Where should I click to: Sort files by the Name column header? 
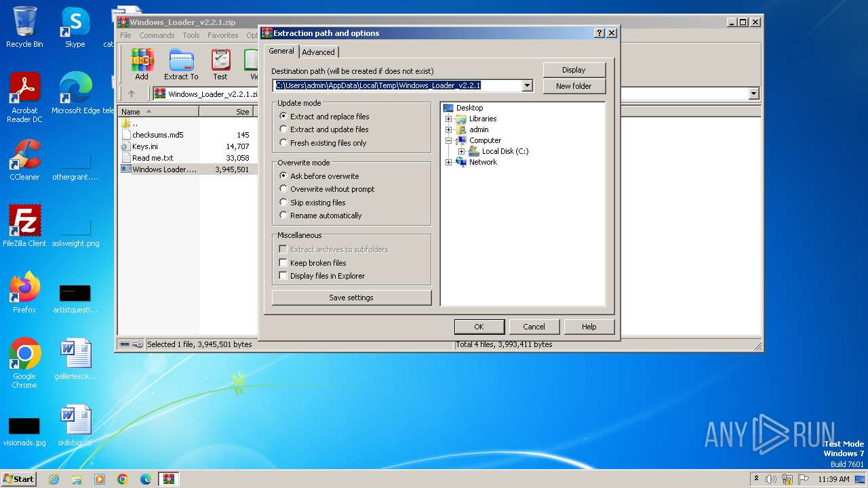tap(158, 112)
